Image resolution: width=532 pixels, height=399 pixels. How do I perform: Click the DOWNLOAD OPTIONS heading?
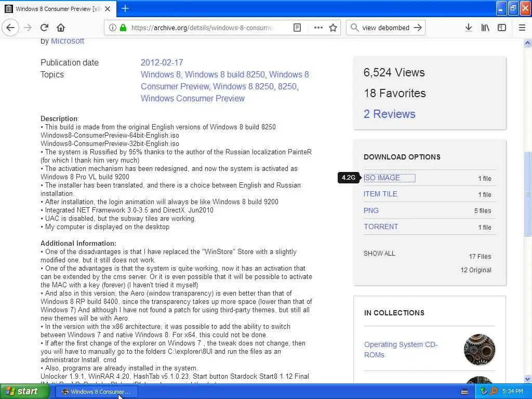402,157
